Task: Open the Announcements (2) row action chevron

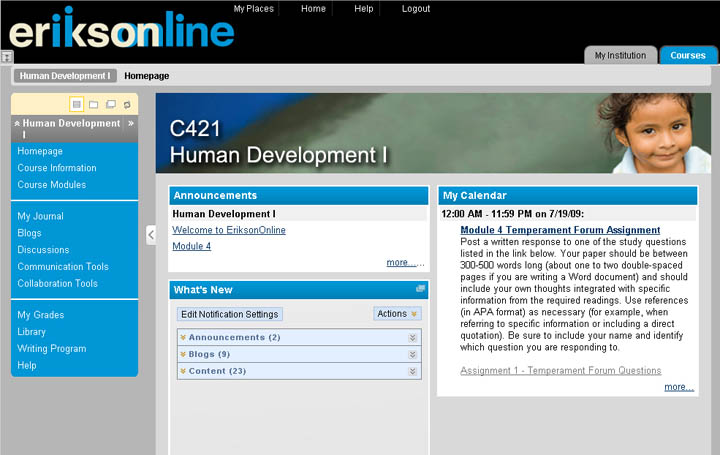Action: point(412,337)
